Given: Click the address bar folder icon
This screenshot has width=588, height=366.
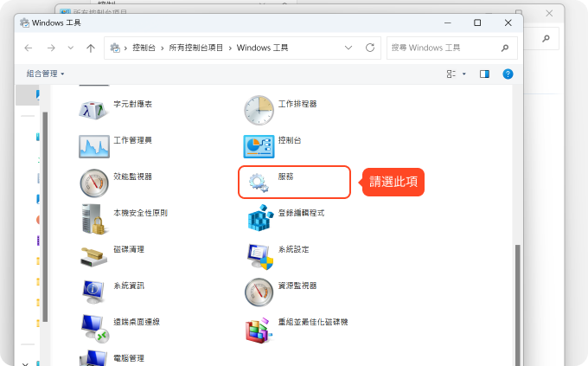Looking at the screenshot, I should click(x=115, y=48).
